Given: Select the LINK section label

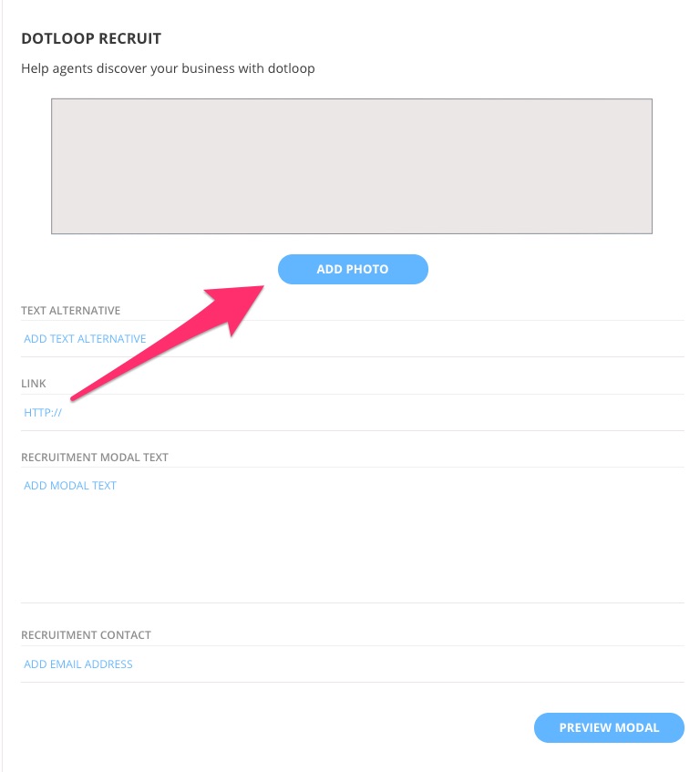Looking at the screenshot, I should 33,383.
